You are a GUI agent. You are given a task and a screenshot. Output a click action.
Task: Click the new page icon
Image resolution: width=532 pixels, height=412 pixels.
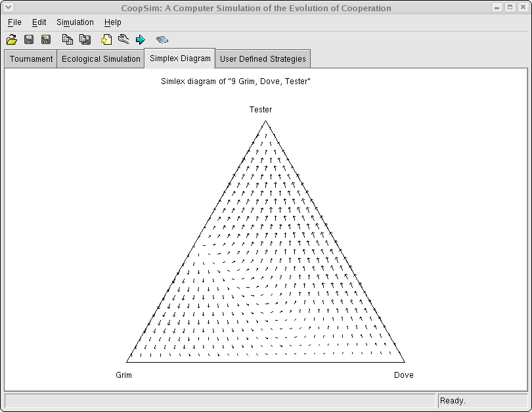[106, 39]
